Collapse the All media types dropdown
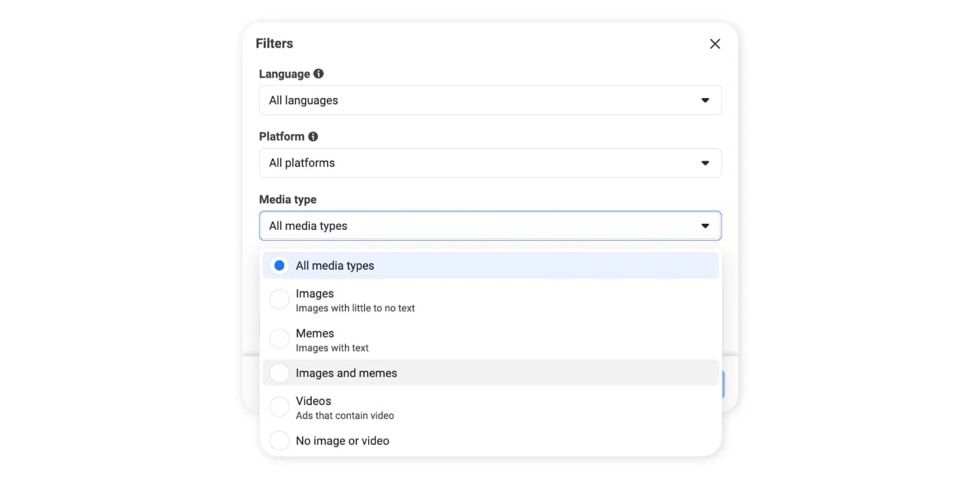 click(x=490, y=226)
